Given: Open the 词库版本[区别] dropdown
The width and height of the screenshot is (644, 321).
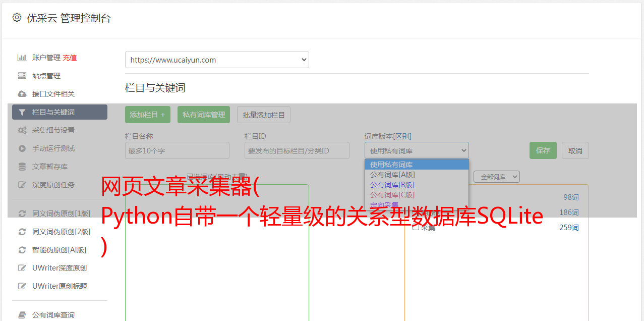Looking at the screenshot, I should [417, 150].
